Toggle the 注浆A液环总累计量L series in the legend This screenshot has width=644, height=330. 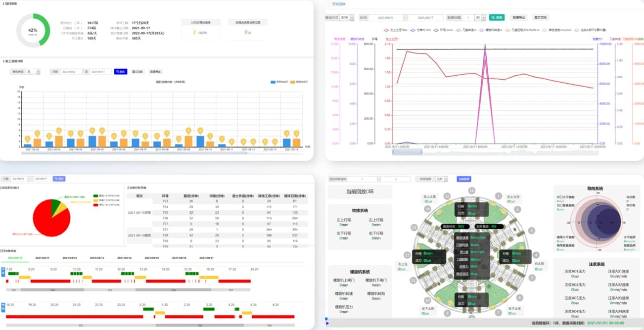591,30
